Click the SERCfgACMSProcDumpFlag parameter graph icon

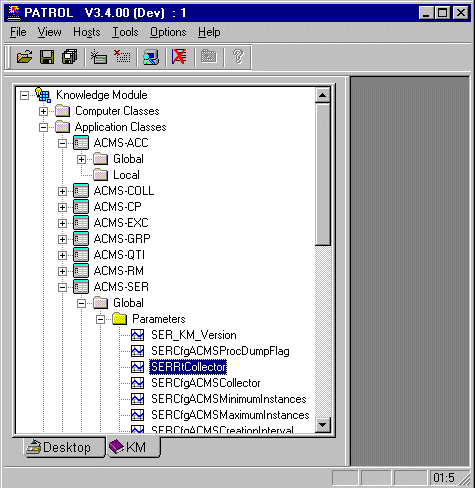tap(138, 351)
